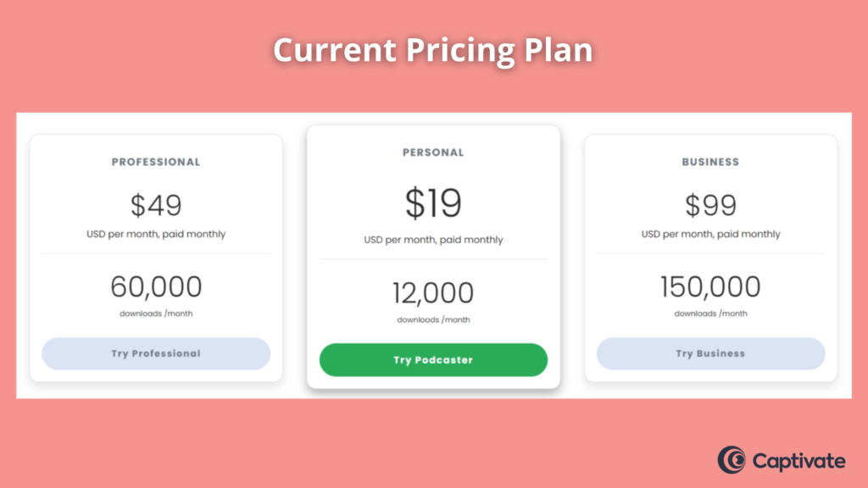
Task: Select the Business plan heading
Action: tap(711, 162)
